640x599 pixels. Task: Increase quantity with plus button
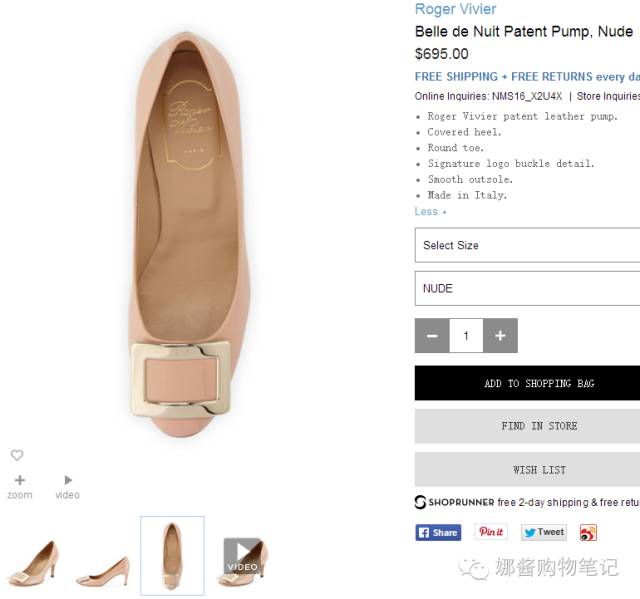coord(500,336)
